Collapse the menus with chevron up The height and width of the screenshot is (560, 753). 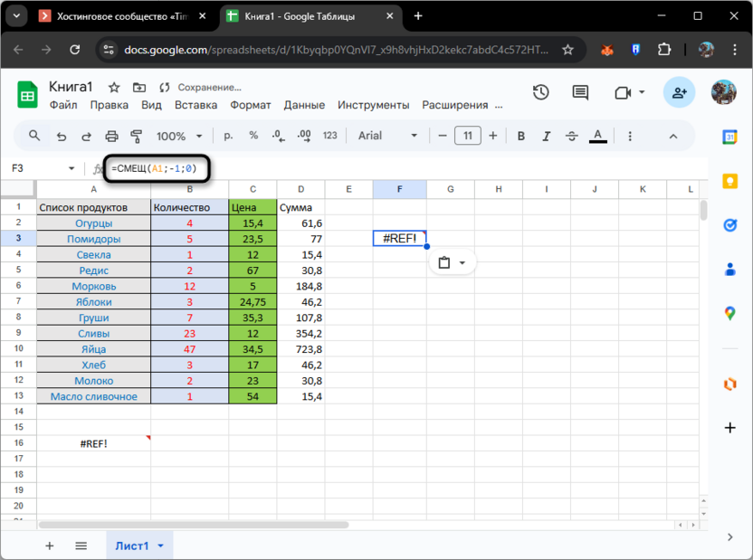[673, 137]
